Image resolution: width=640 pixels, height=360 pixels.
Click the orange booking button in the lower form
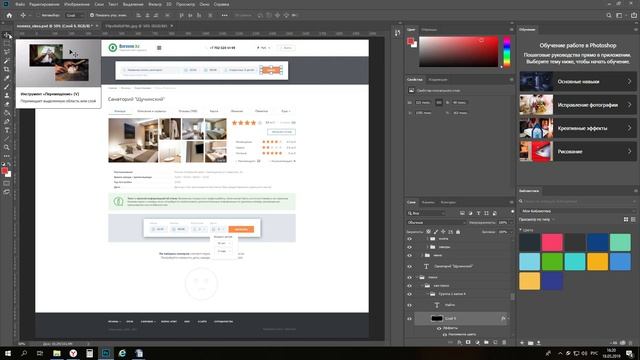tap(241, 229)
